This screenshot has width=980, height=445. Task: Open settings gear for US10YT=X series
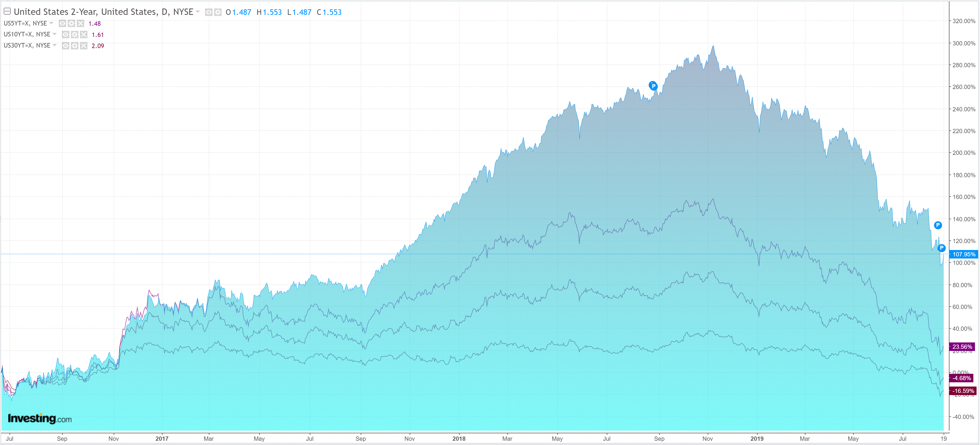(x=75, y=35)
